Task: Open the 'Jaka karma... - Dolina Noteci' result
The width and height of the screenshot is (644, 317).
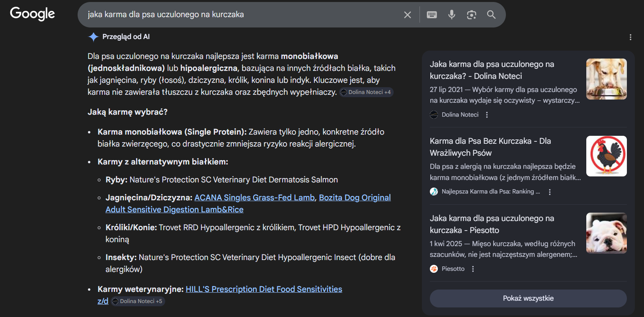Action: coord(492,70)
